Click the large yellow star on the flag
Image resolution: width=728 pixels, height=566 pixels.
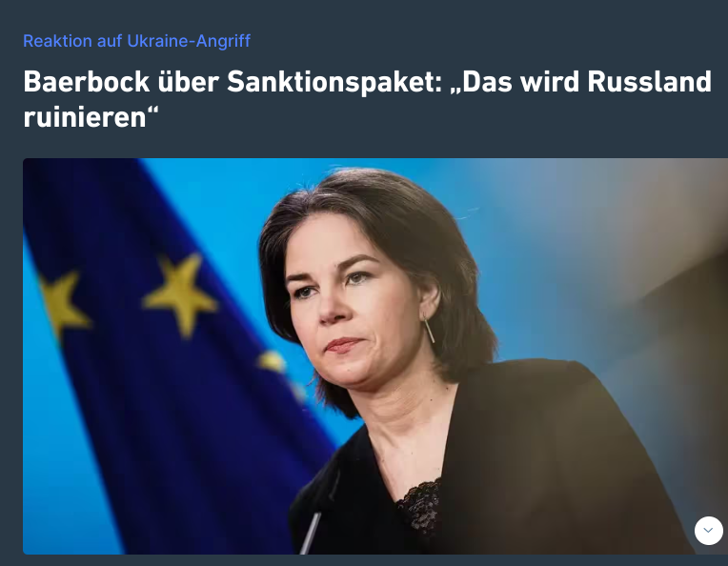click(x=181, y=294)
